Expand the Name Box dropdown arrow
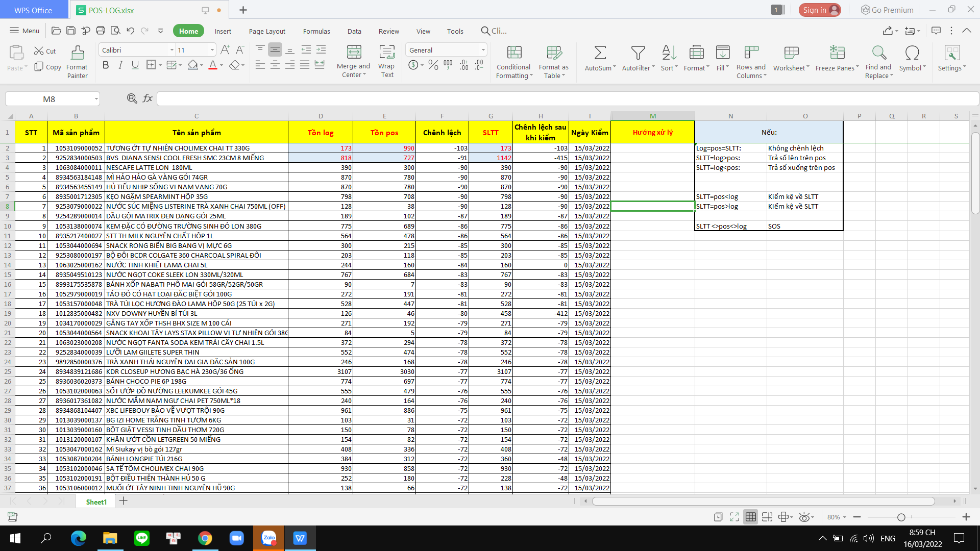This screenshot has width=980, height=551. pyautogui.click(x=96, y=99)
